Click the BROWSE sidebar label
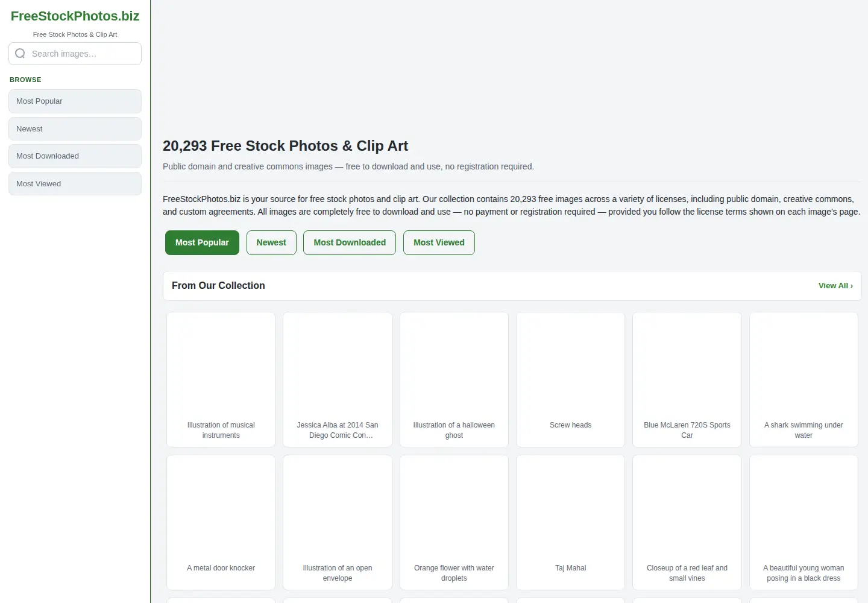 click(x=25, y=80)
